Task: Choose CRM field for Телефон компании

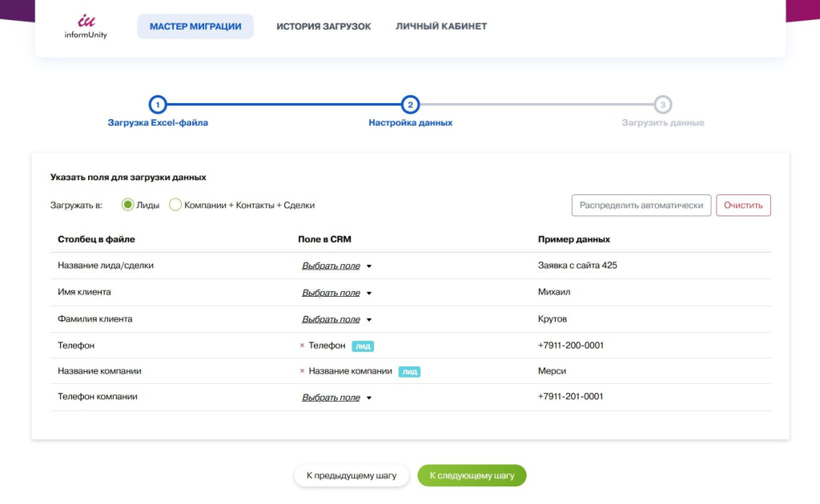Action: (x=336, y=397)
